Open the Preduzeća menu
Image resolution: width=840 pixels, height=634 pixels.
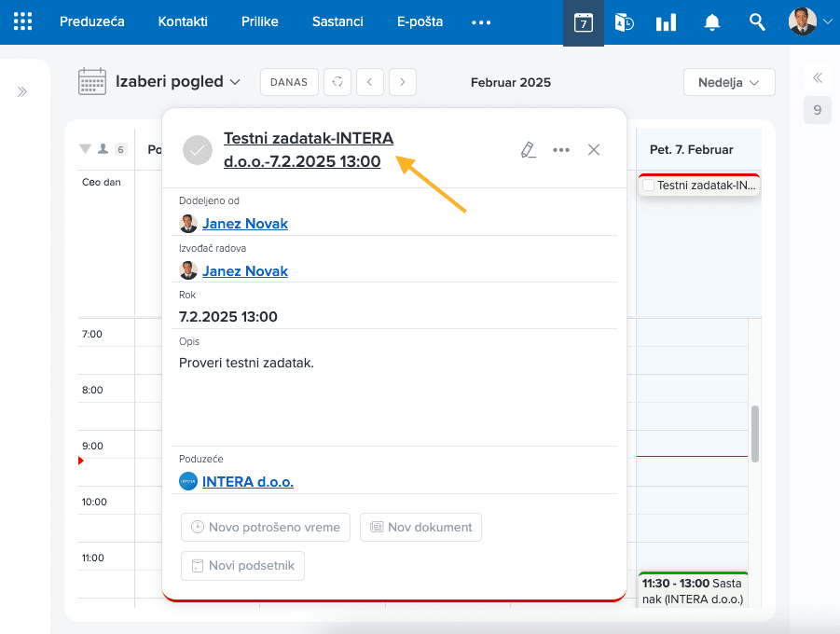pyautogui.click(x=91, y=21)
